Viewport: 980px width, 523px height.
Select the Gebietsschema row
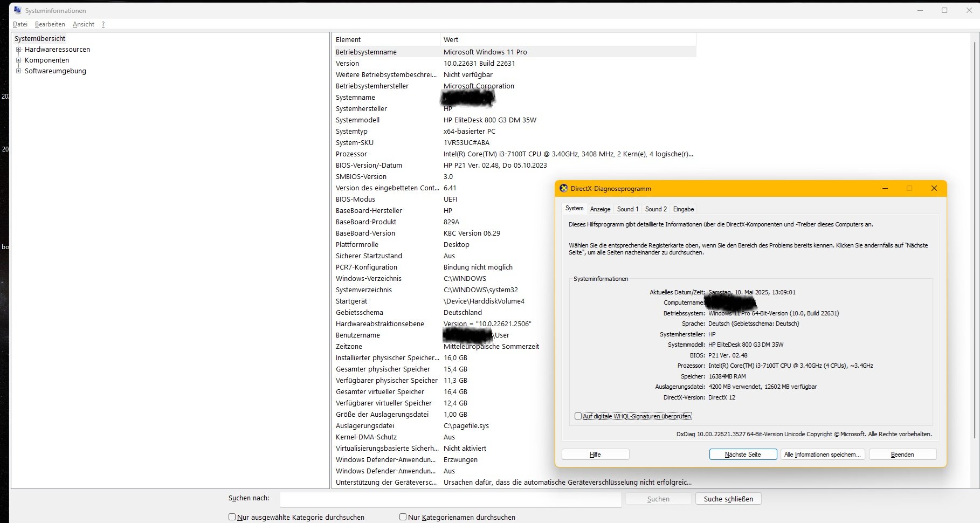(444, 312)
